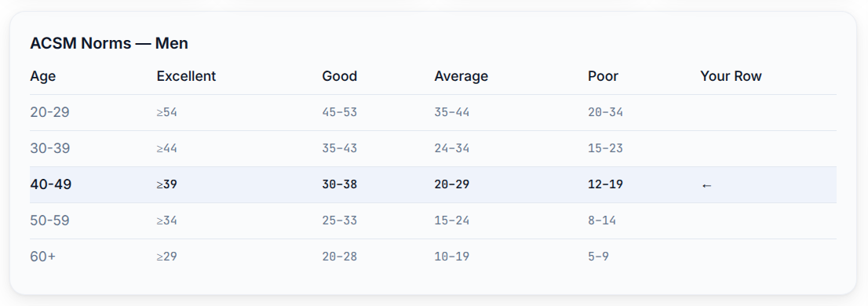Image resolution: width=868 pixels, height=306 pixels.
Task: Click the ≥54 excellent value
Action: tap(166, 112)
